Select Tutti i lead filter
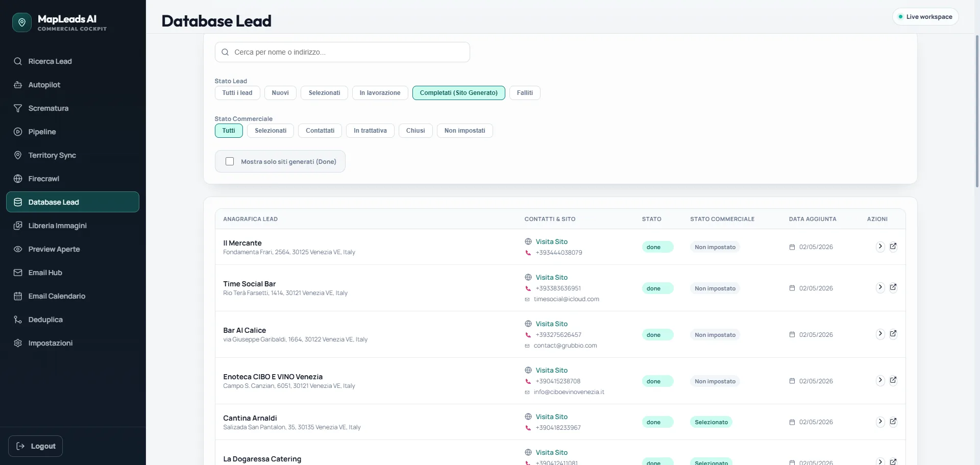The image size is (980, 465). point(237,93)
